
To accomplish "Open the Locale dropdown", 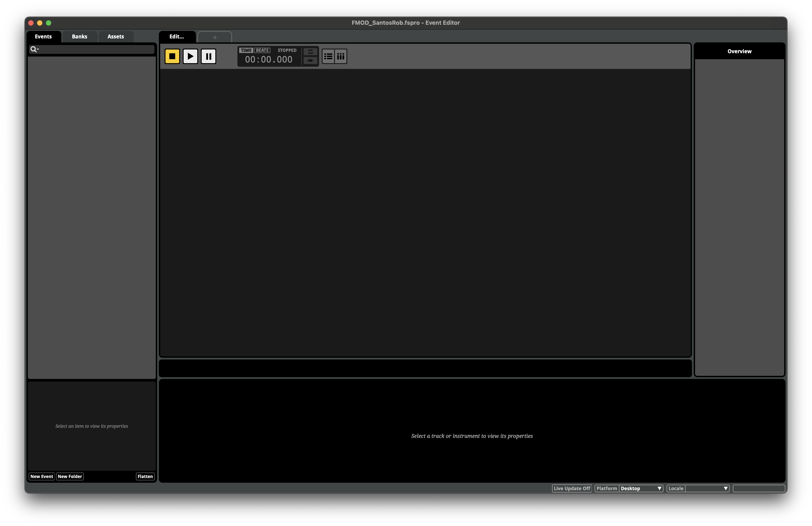I will point(707,488).
